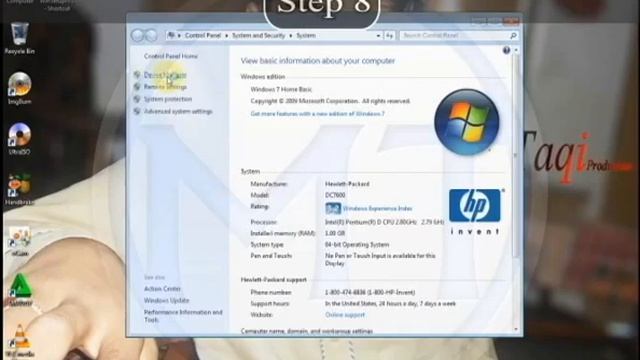Image resolution: width=640 pixels, height=360 pixels.
Task: Open the Online support website link
Action: (x=345, y=315)
